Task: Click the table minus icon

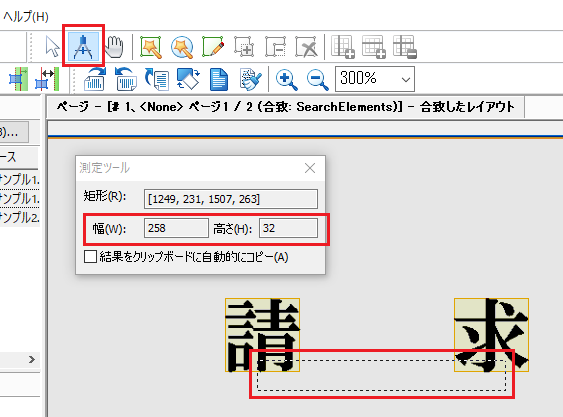Action: (405, 47)
